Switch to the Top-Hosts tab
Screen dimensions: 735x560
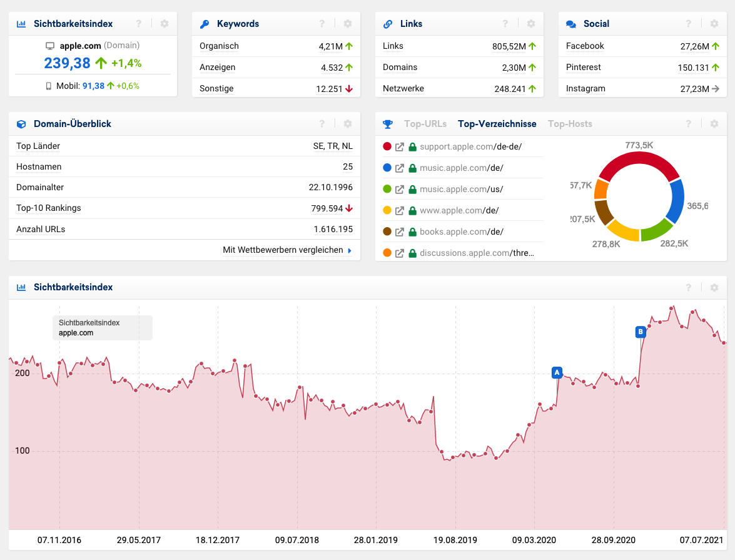(570, 124)
